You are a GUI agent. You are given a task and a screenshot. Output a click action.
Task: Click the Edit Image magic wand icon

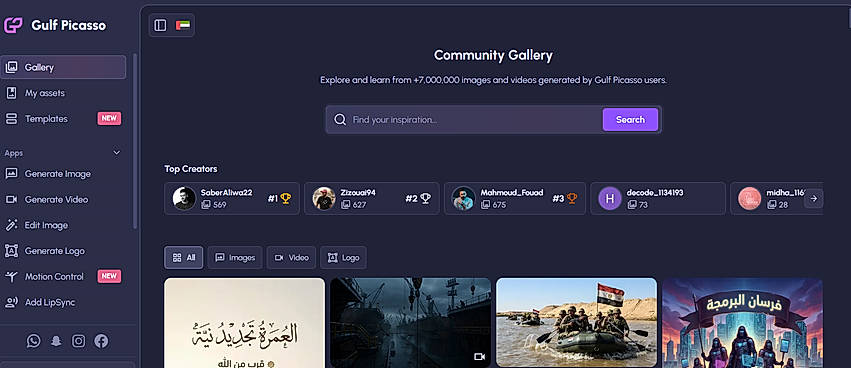pos(11,225)
